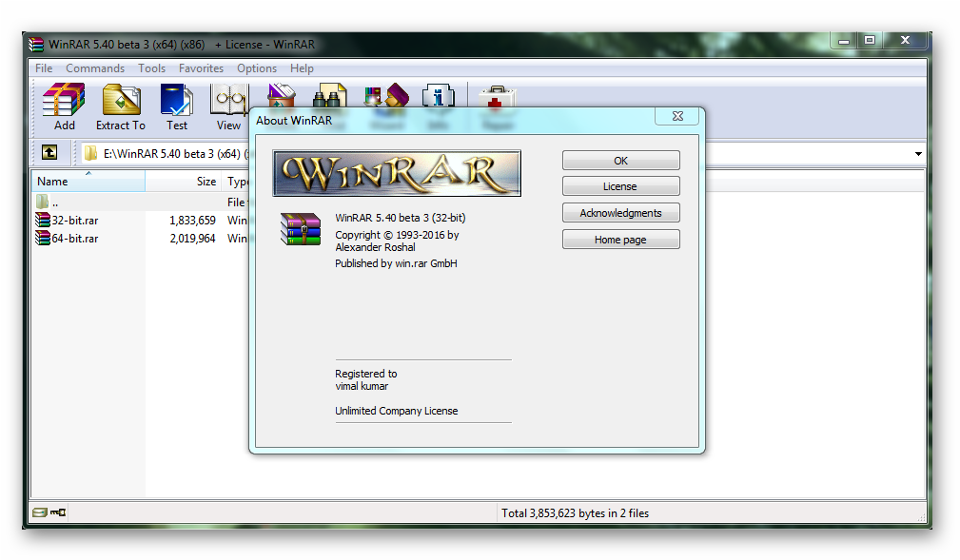Go up one folder level

(x=49, y=152)
